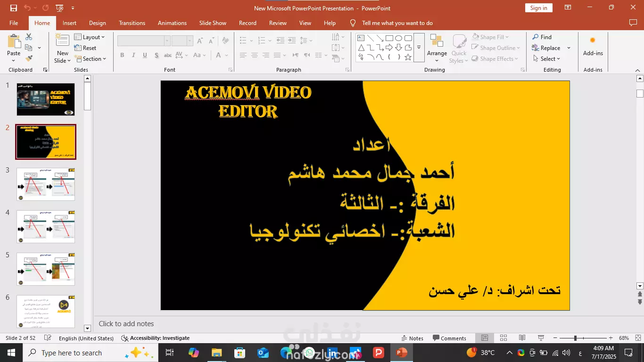Fit slide to current window icon
This screenshot has height=362, width=644.
tap(637, 338)
